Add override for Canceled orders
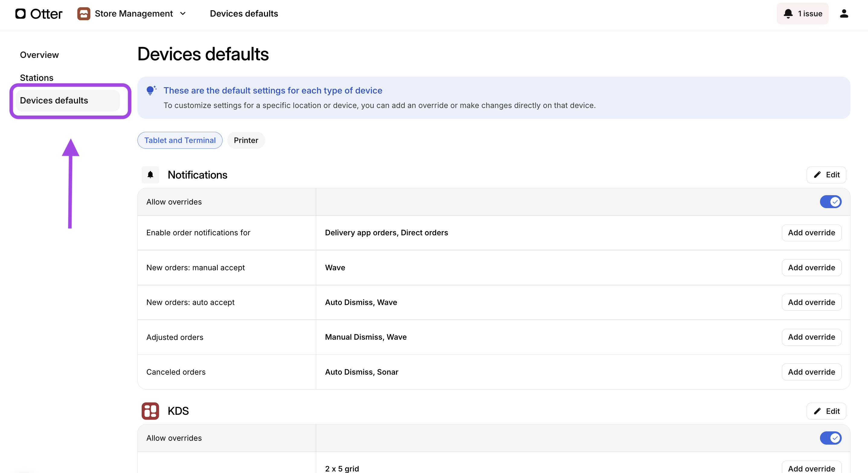Image resolution: width=868 pixels, height=473 pixels. click(x=812, y=372)
